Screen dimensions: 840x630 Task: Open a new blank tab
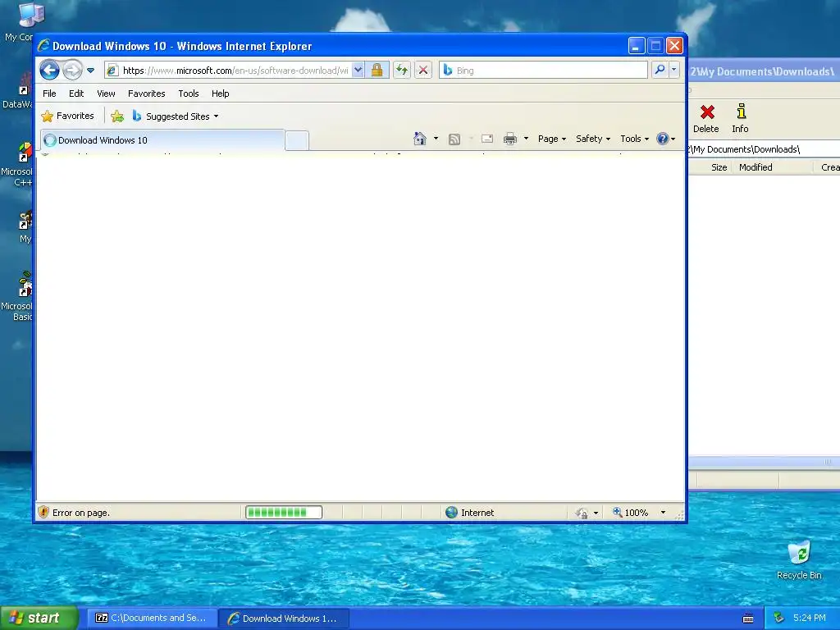click(x=297, y=140)
